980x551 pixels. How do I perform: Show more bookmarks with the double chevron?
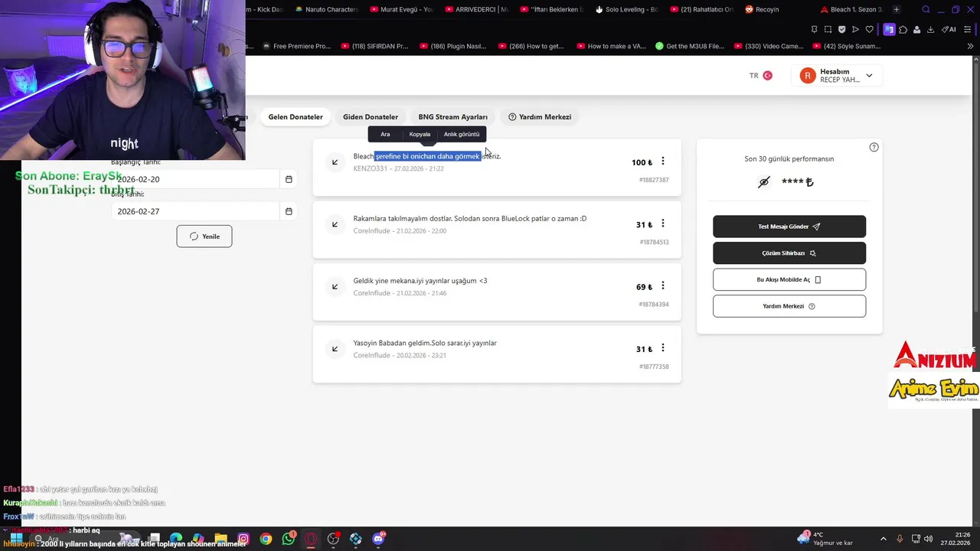(x=970, y=46)
